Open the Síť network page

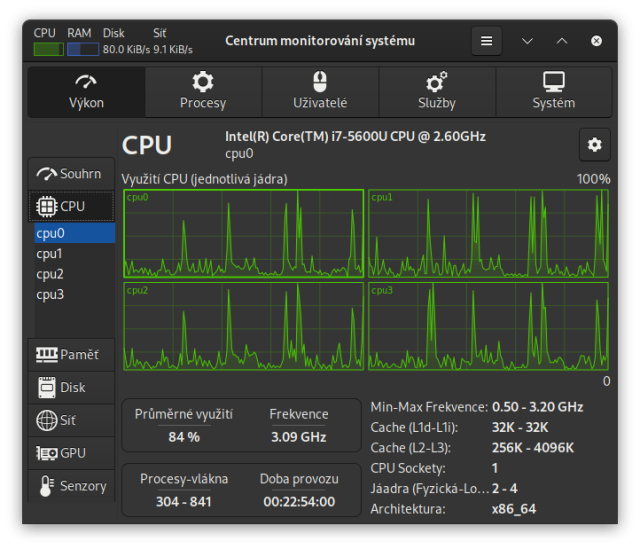click(x=71, y=420)
